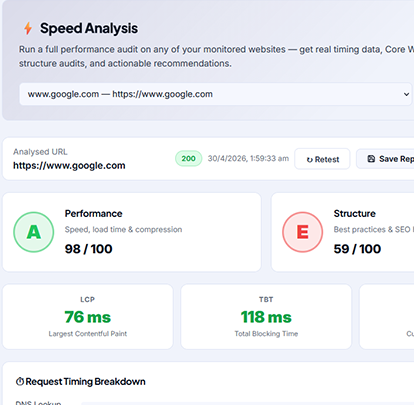The width and height of the screenshot is (414, 405).
Task: Click the 98 / 100 performance score
Action: pyautogui.click(x=89, y=249)
